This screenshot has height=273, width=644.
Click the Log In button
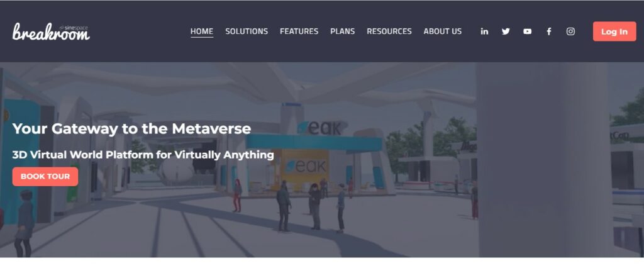(x=614, y=31)
